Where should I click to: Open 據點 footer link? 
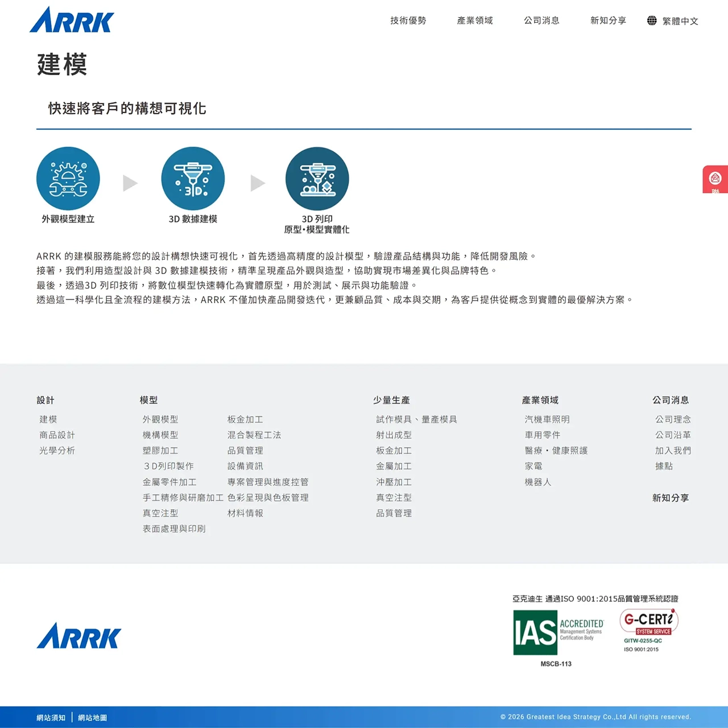(x=664, y=466)
